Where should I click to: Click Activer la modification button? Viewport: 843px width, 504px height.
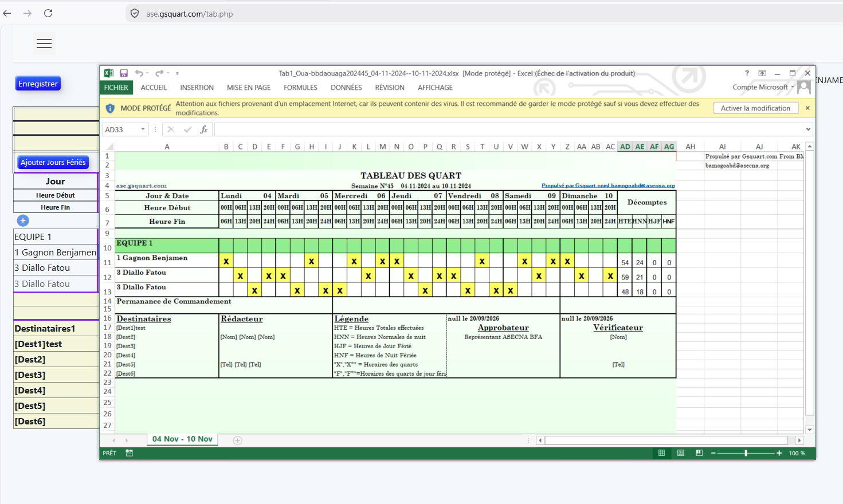click(755, 108)
